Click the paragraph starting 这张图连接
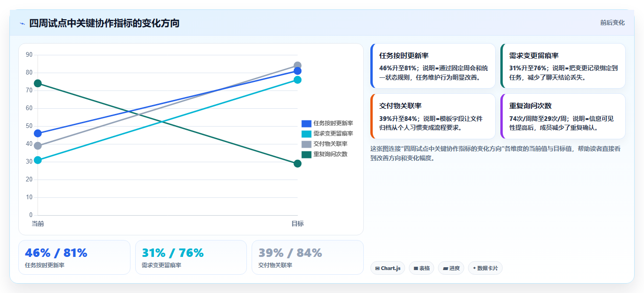This screenshot has height=293, width=644. point(496,153)
